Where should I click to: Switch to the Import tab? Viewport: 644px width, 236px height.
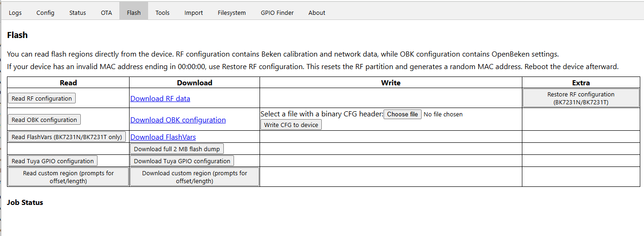[x=194, y=13]
